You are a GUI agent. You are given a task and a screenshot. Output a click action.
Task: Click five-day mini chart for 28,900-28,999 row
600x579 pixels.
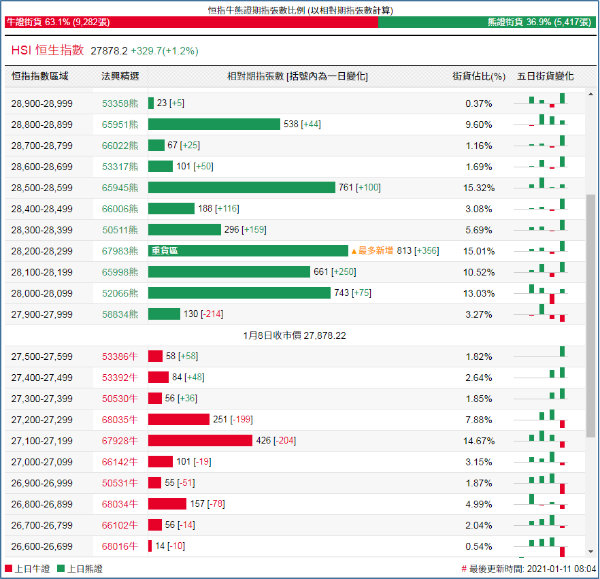pos(540,101)
